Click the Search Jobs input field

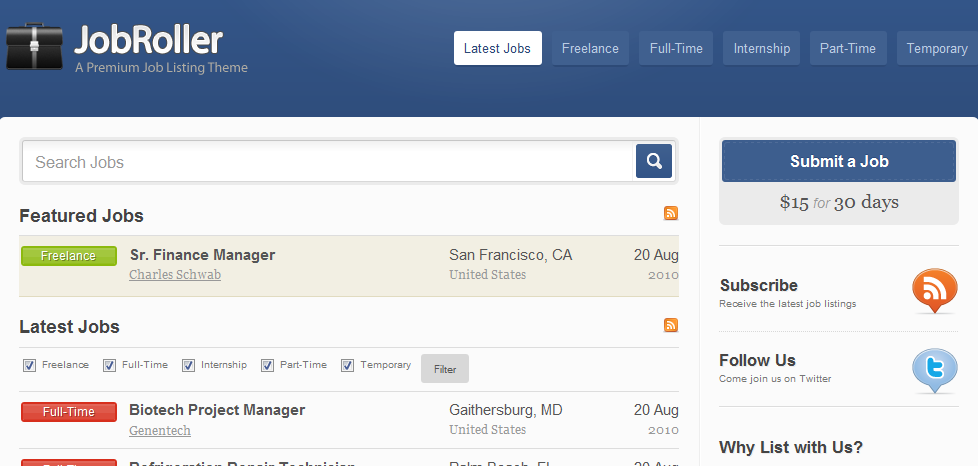point(328,162)
